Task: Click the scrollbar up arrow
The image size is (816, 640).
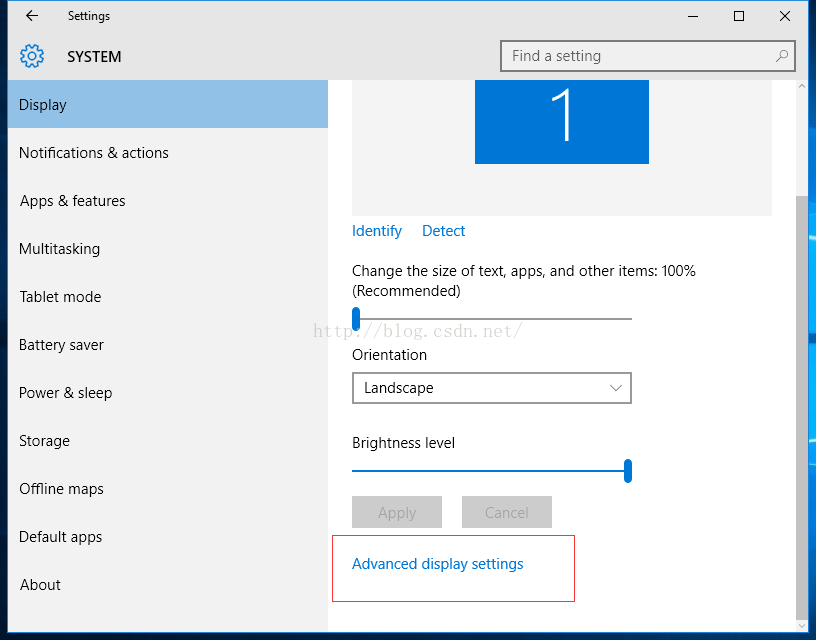Action: [801, 86]
